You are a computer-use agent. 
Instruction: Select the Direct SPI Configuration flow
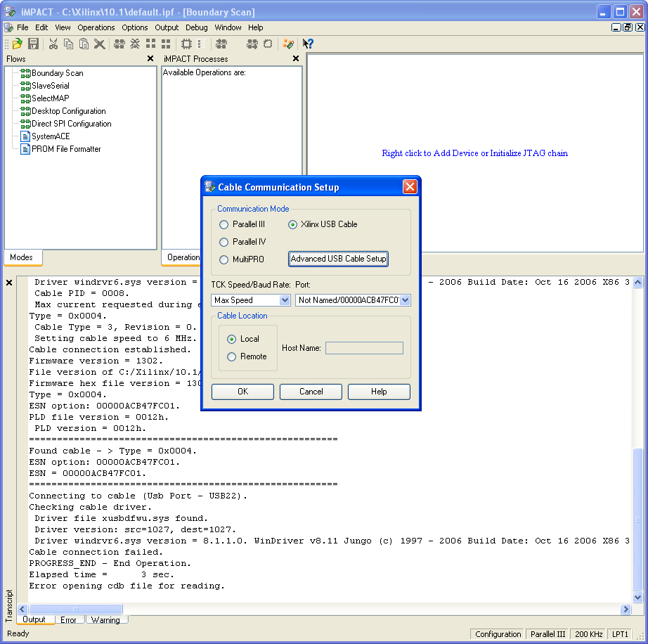click(72, 124)
